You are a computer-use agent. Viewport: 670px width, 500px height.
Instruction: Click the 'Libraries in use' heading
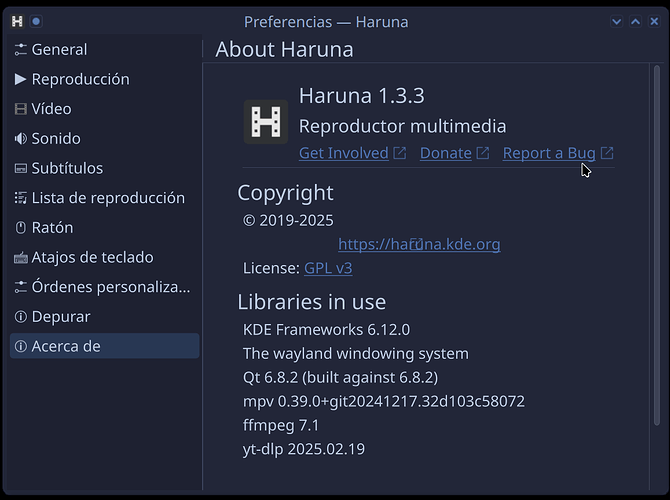[311, 302]
